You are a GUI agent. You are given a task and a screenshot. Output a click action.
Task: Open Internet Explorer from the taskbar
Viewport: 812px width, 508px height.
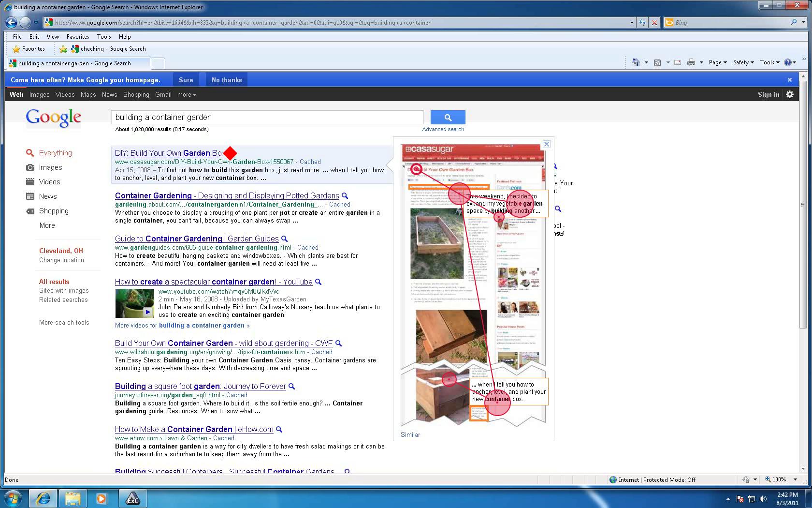[x=43, y=498]
